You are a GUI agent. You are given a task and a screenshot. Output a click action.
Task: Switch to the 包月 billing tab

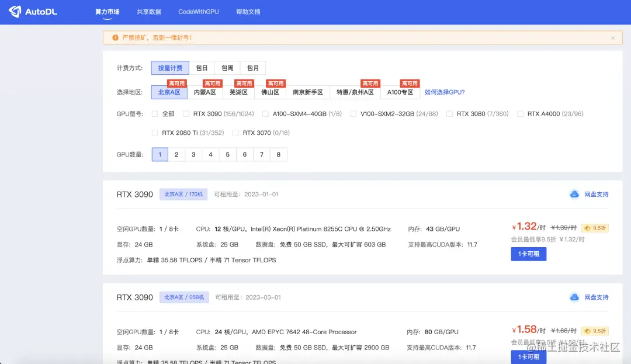[252, 67]
